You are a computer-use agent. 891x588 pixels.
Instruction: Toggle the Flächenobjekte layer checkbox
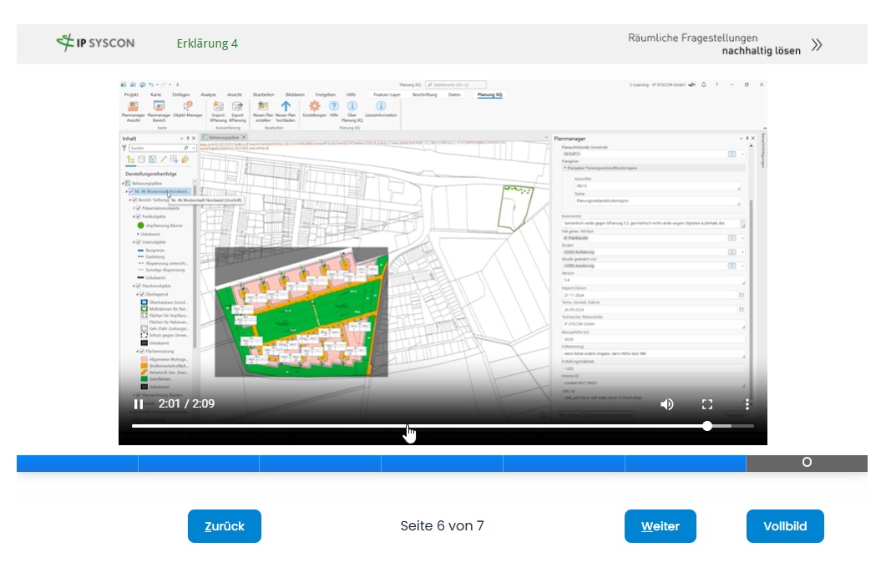tap(138, 286)
